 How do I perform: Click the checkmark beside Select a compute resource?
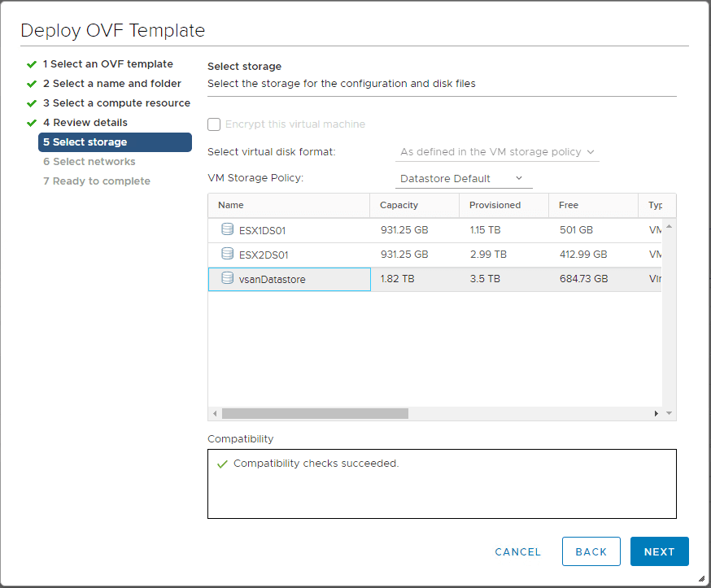[x=32, y=102]
